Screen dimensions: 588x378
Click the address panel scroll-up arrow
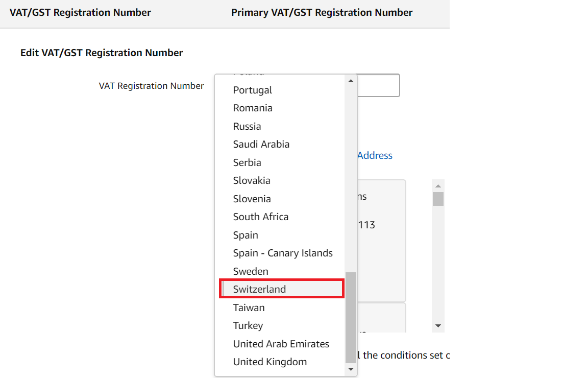(438, 185)
